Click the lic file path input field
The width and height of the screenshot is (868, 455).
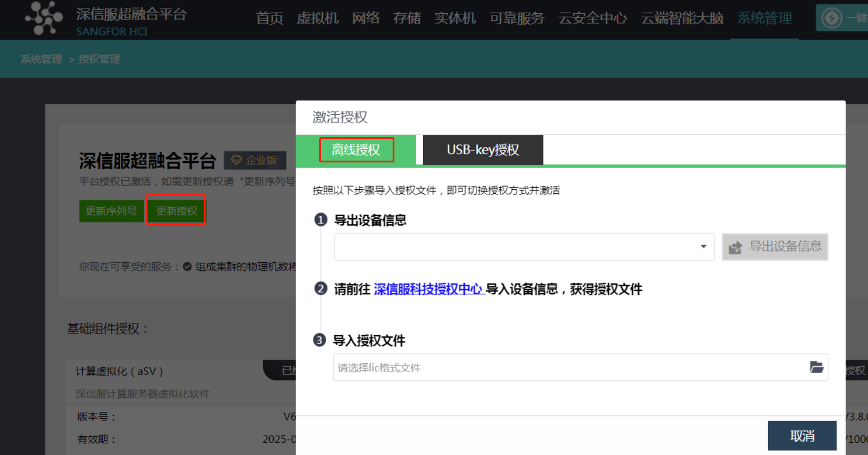(568, 368)
